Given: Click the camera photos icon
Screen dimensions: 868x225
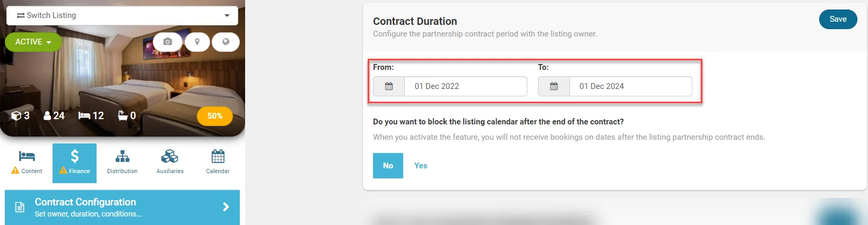Looking at the screenshot, I should (x=168, y=42).
